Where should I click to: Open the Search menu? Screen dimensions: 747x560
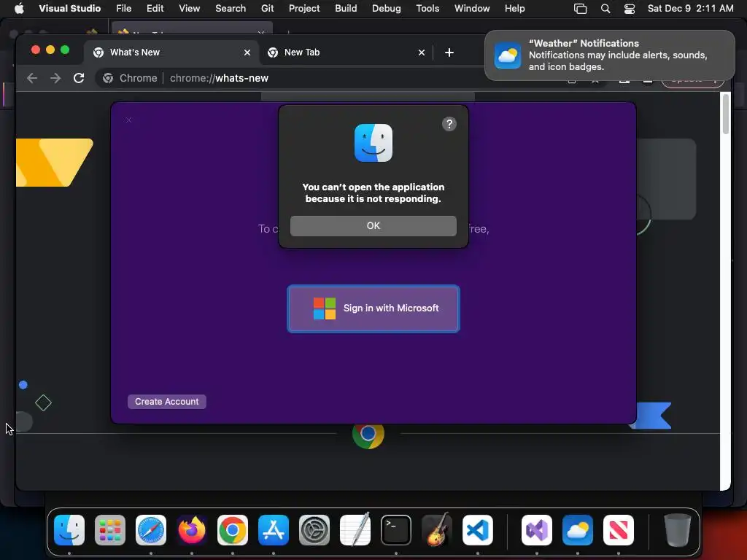[231, 8]
